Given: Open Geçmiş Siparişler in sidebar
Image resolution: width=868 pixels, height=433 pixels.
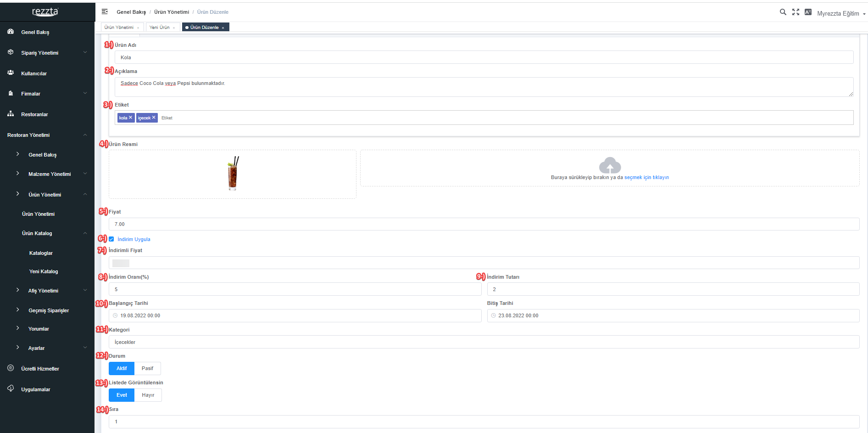Looking at the screenshot, I should point(49,310).
